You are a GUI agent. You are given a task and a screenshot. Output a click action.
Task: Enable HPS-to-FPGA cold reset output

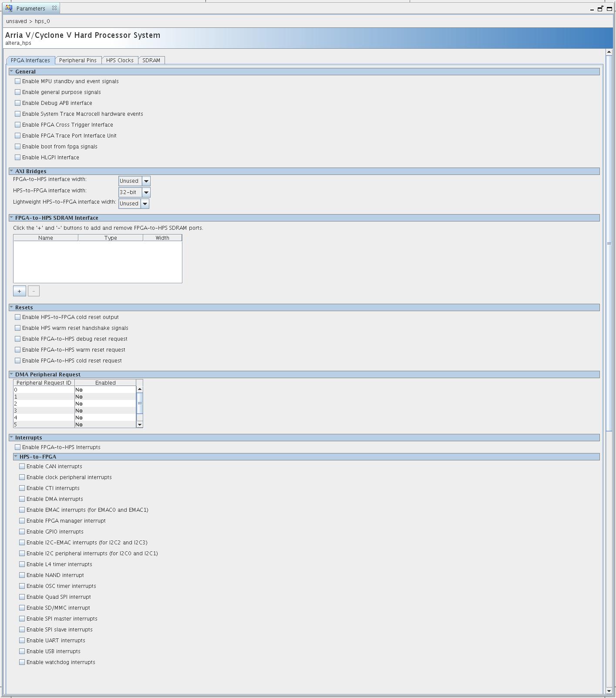coord(18,317)
